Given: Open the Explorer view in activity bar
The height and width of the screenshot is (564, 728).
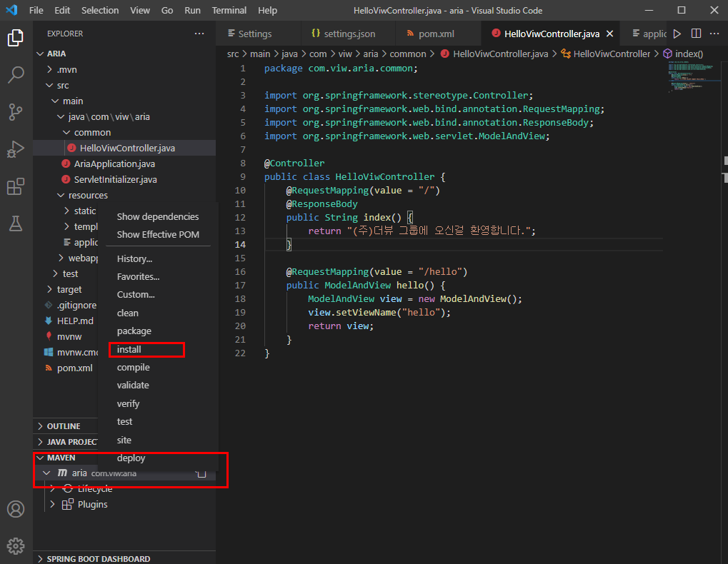Looking at the screenshot, I should [16, 38].
